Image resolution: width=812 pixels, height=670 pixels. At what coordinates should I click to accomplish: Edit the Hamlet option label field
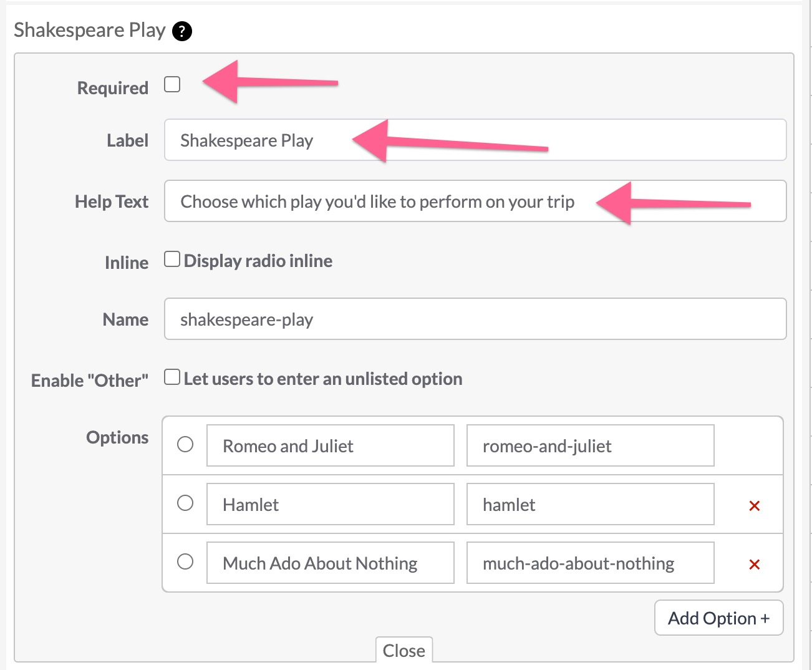coord(331,504)
